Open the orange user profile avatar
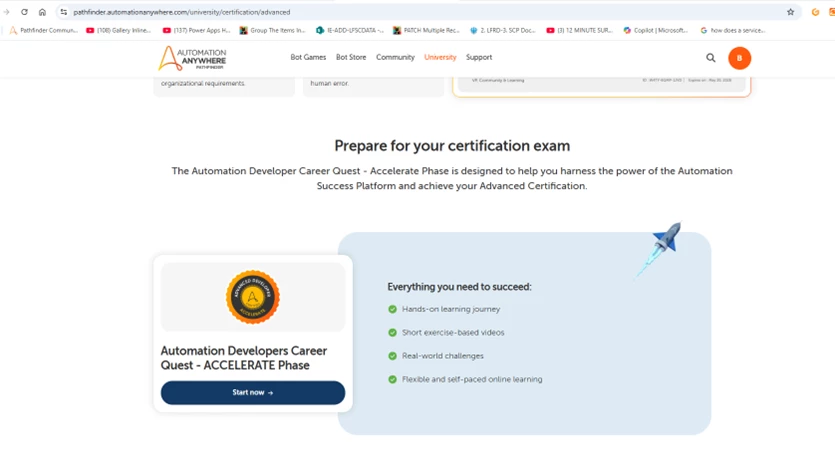The height and width of the screenshot is (471, 835). point(739,58)
